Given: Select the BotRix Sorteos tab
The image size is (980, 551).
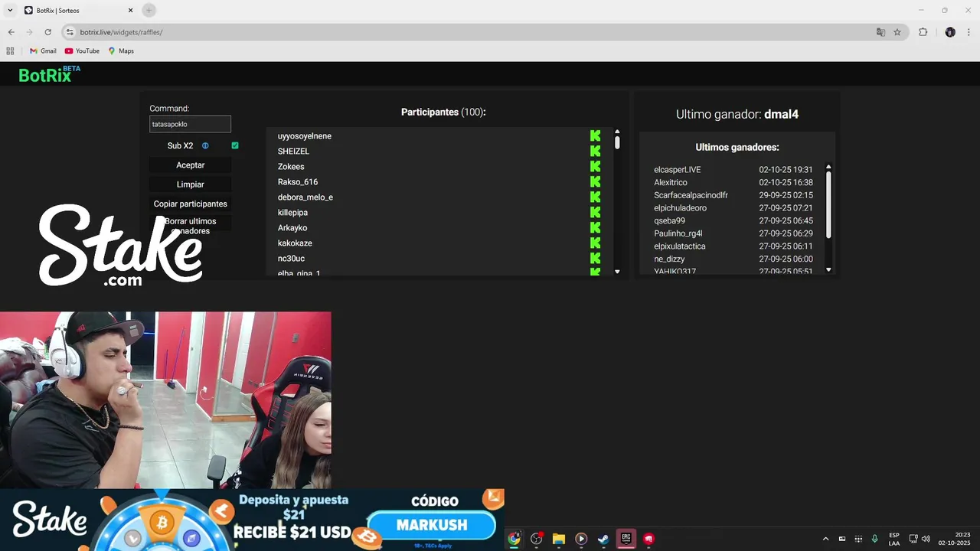Looking at the screenshot, I should [x=78, y=11].
